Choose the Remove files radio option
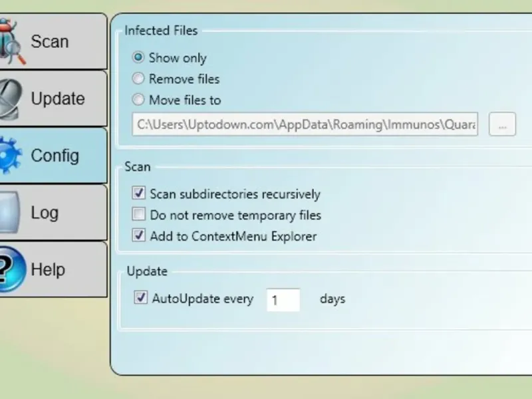This screenshot has width=532, height=399. pyautogui.click(x=138, y=78)
